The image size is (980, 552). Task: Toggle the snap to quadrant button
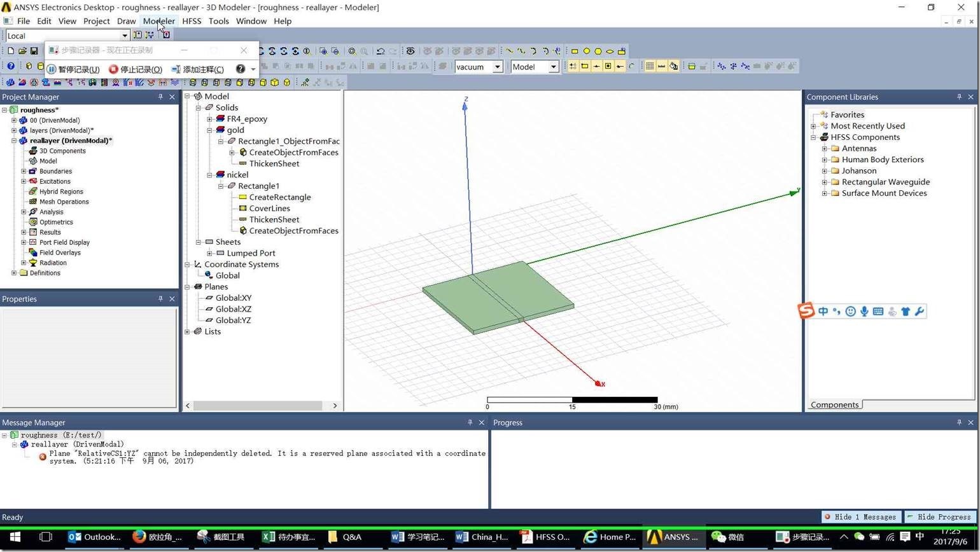pos(620,66)
